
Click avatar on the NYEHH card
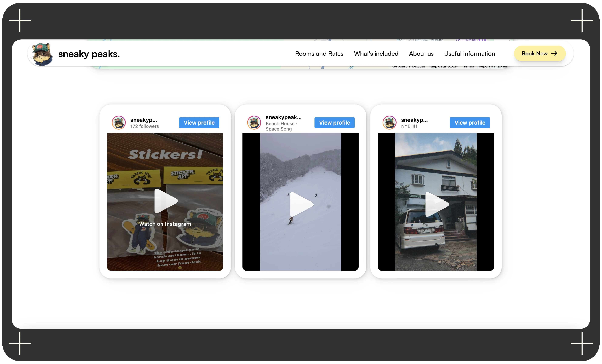(389, 122)
